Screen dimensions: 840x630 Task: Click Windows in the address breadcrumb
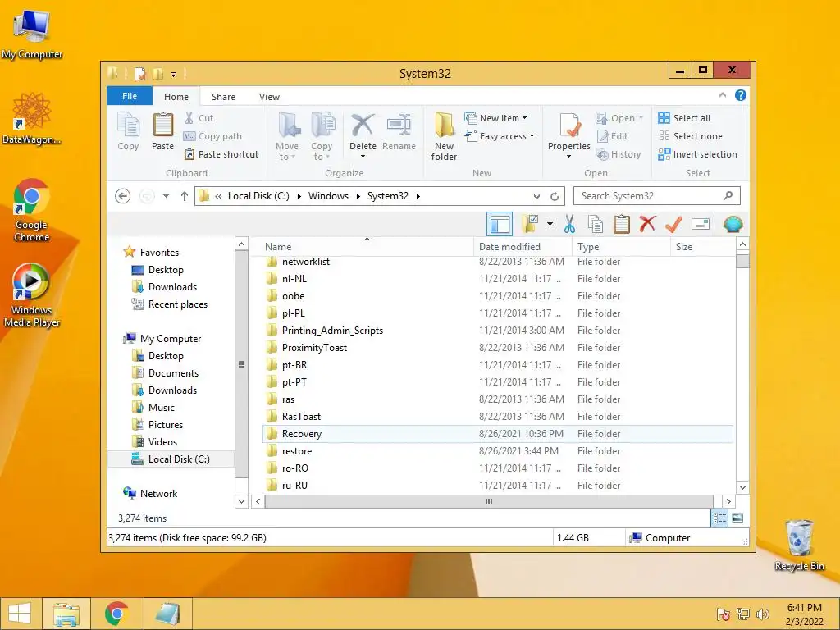(x=328, y=196)
